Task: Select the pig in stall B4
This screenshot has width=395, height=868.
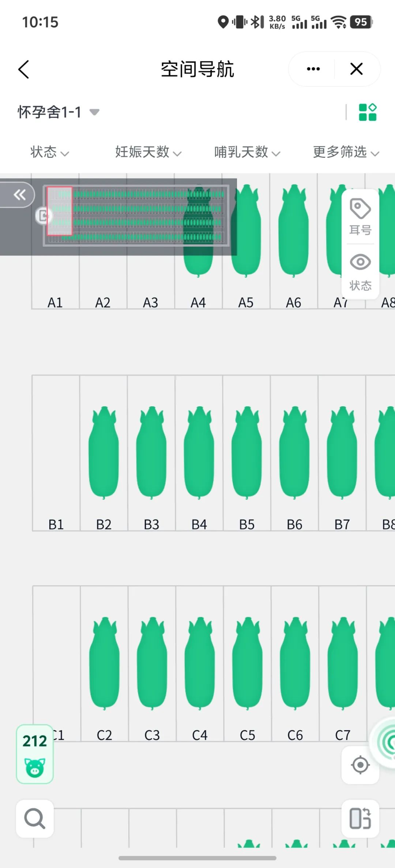Action: pos(199,453)
